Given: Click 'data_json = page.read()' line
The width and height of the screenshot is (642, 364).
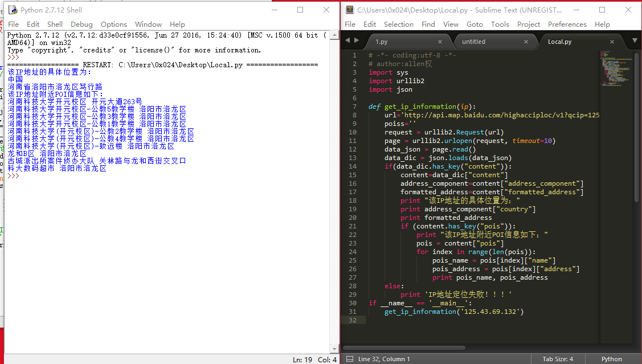Looking at the screenshot, I should point(430,149).
